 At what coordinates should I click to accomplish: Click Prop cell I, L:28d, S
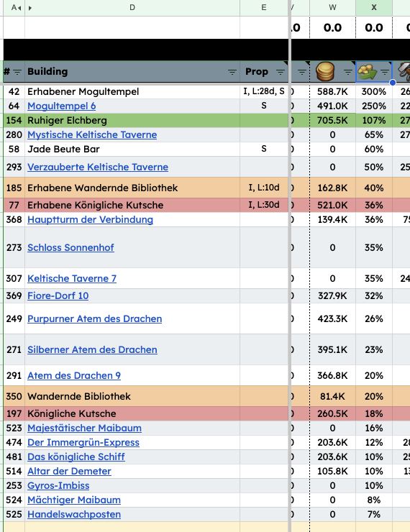pos(264,91)
